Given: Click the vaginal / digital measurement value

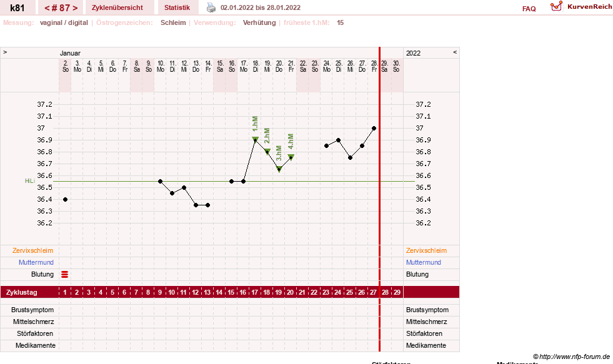Looking at the screenshot, I should [64, 22].
